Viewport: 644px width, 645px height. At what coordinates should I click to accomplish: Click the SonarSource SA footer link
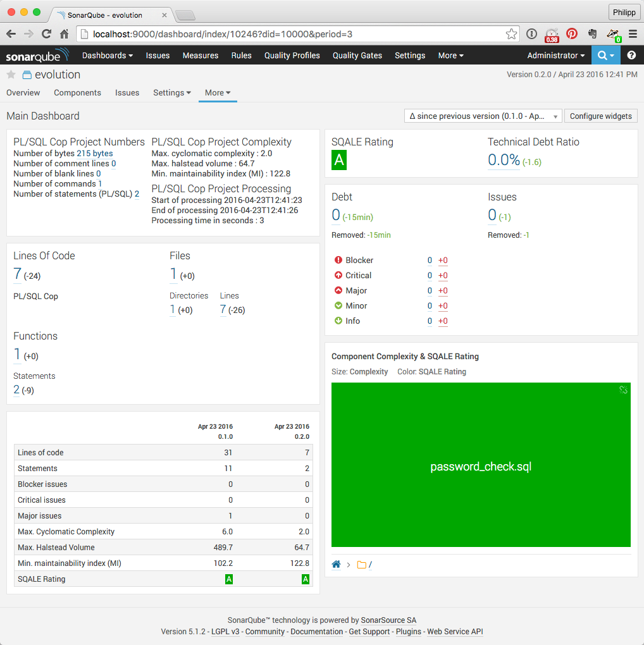coord(388,620)
